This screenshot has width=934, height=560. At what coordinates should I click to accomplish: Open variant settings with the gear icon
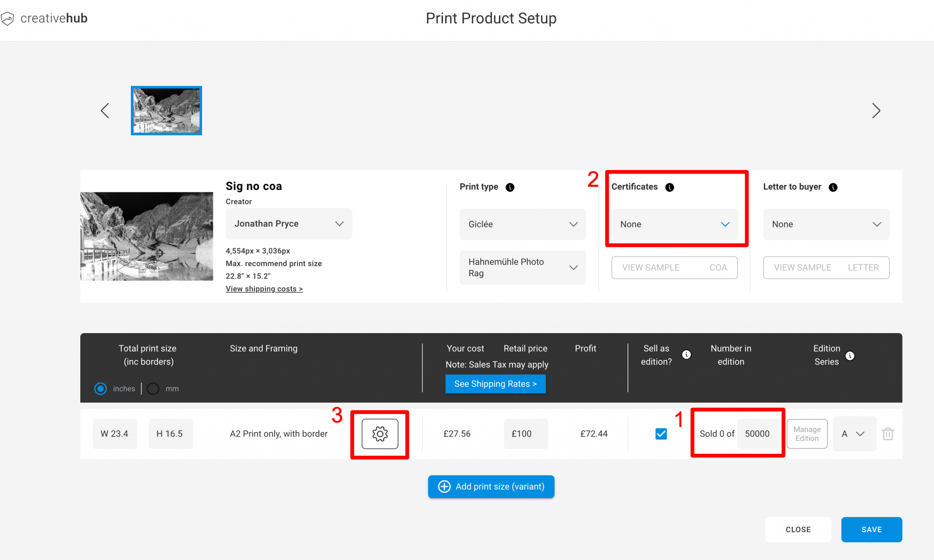[379, 434]
